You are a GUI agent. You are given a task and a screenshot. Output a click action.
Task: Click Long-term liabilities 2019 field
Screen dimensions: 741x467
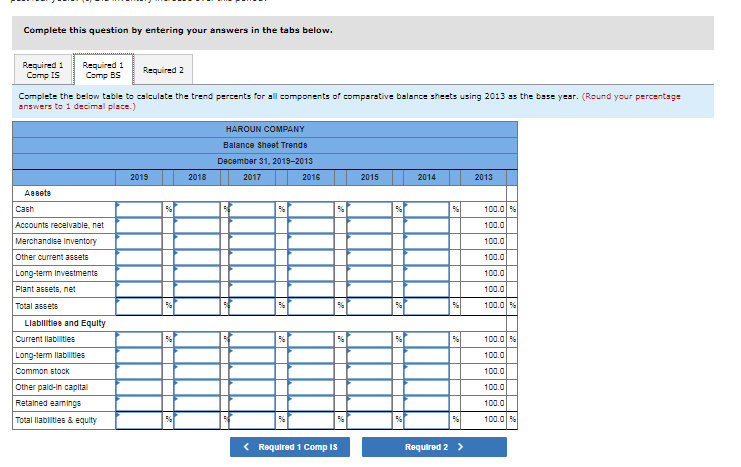coord(139,355)
